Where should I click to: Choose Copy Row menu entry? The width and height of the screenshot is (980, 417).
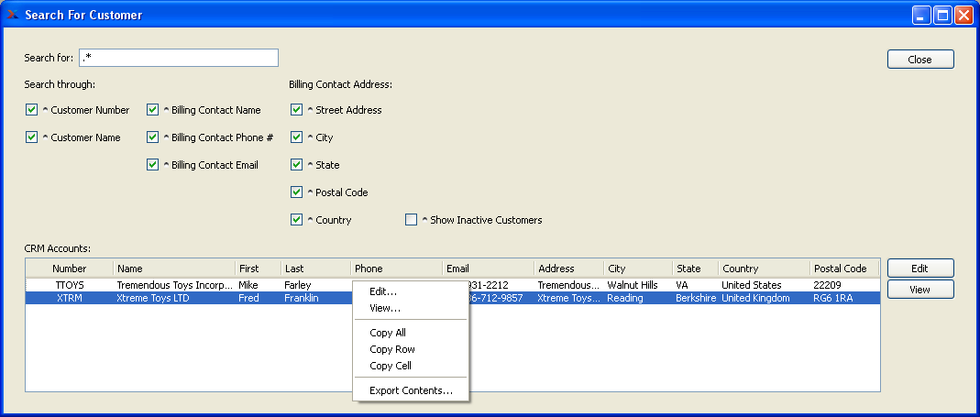[x=392, y=349]
